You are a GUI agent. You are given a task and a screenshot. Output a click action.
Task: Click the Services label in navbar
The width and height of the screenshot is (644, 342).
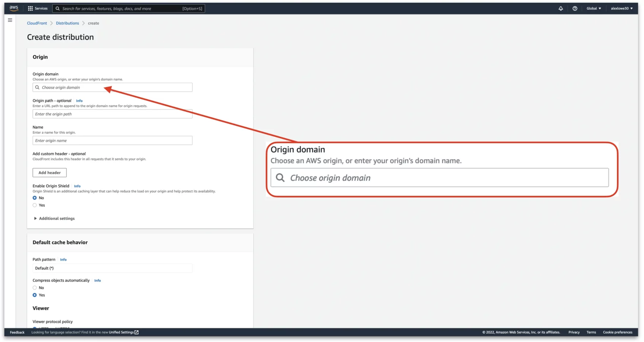(x=41, y=8)
